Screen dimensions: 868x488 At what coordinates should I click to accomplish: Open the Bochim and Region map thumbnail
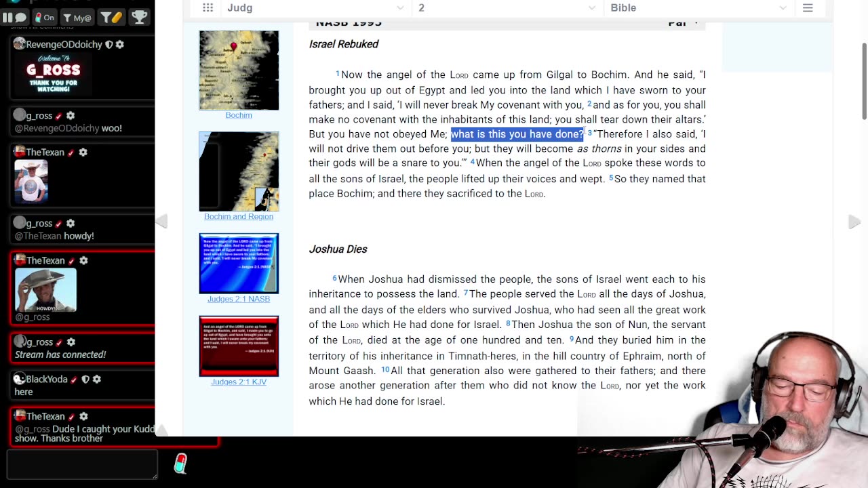239,171
